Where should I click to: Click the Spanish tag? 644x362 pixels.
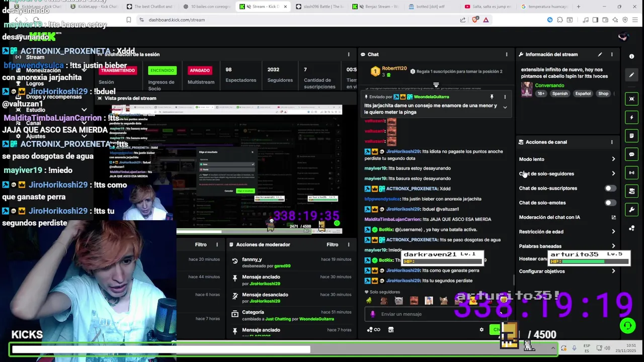click(559, 94)
